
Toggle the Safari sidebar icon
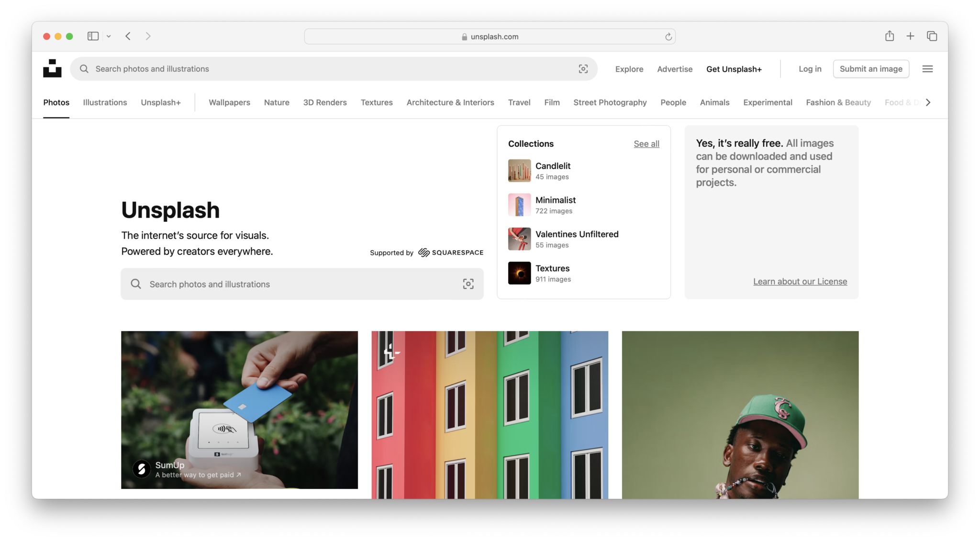click(93, 36)
